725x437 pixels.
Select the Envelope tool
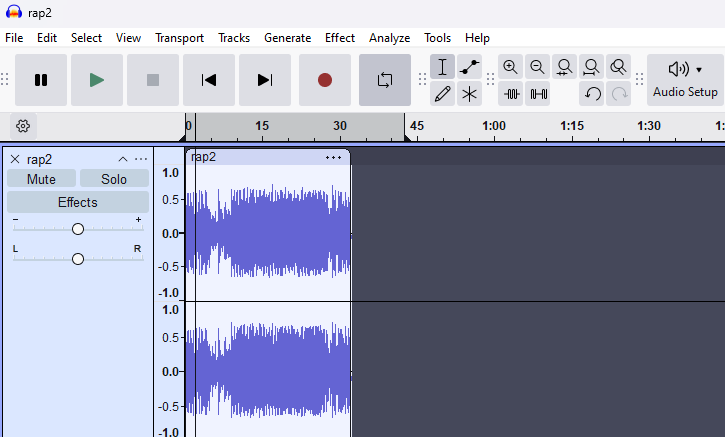pyautogui.click(x=470, y=67)
